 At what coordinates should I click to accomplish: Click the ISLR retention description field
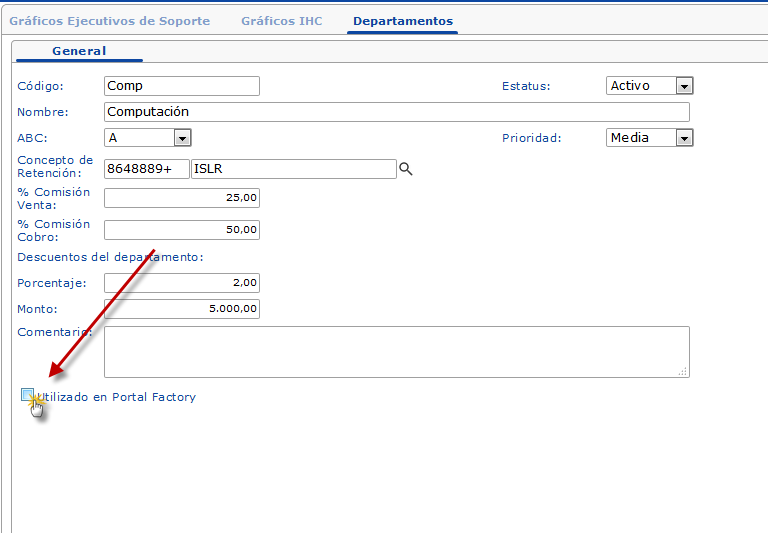293,169
